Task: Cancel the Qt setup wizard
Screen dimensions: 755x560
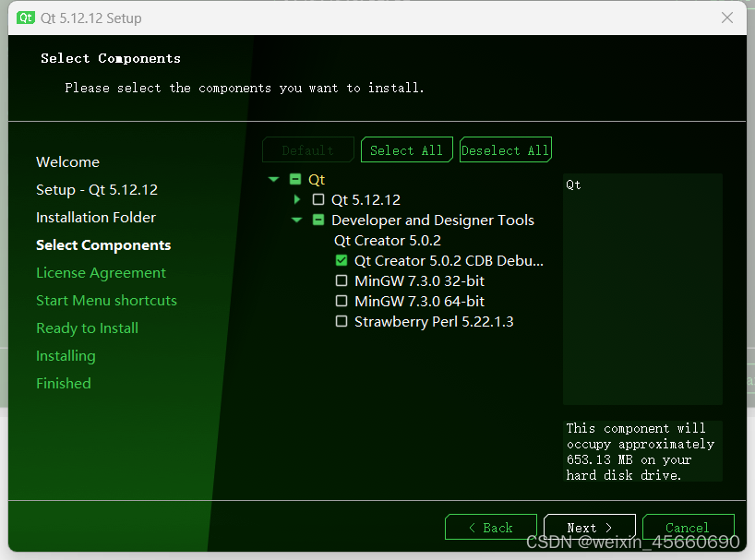Action: pyautogui.click(x=688, y=527)
